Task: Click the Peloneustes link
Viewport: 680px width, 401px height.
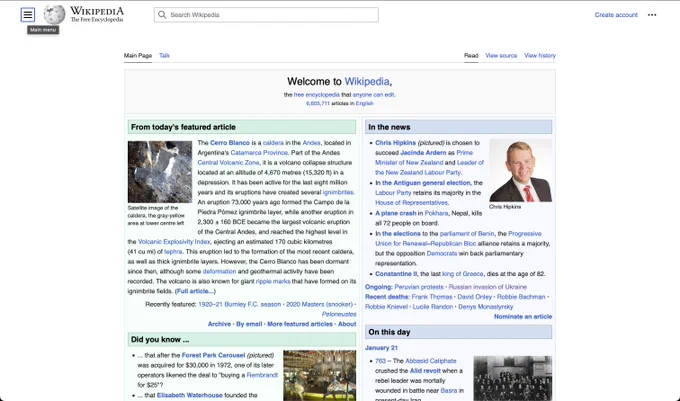Action: (x=339, y=314)
